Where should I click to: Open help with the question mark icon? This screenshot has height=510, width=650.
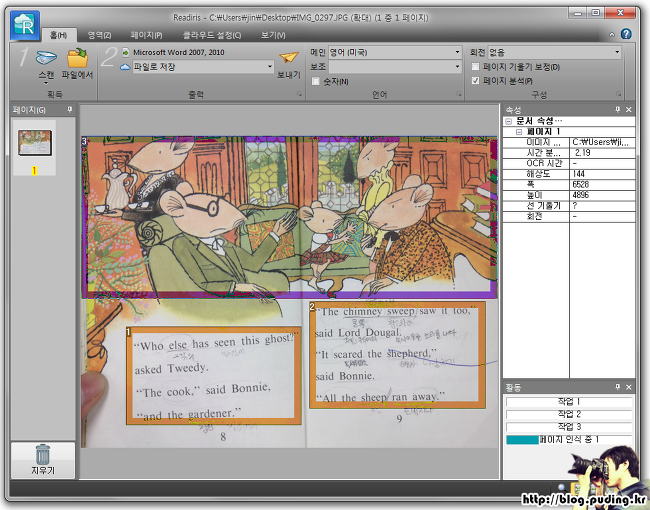click(626, 34)
